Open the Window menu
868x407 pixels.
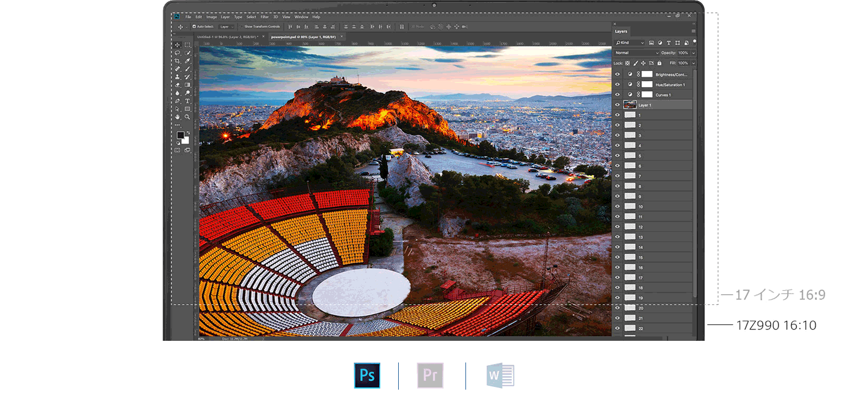[x=301, y=17]
